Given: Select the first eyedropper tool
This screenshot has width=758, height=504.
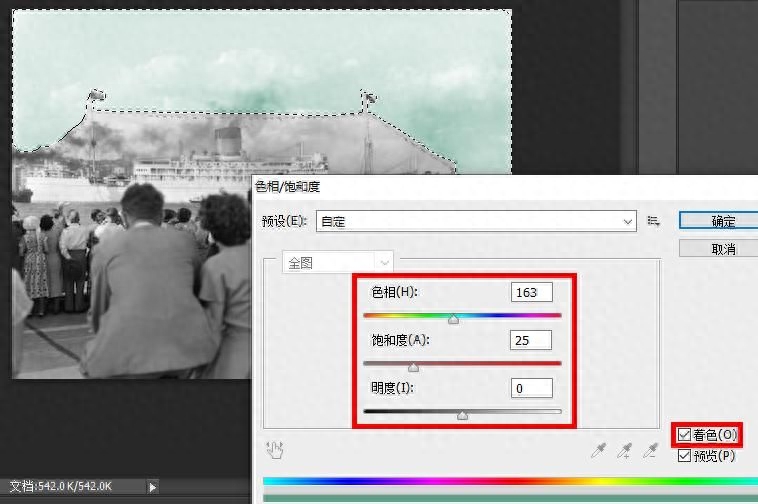Looking at the screenshot, I should click(599, 451).
